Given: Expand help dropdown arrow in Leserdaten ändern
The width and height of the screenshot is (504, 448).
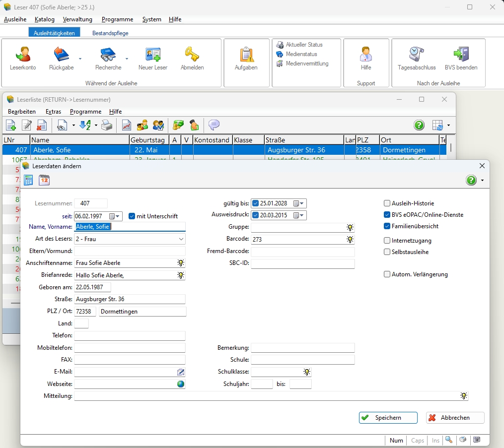Looking at the screenshot, I should coord(482,180).
